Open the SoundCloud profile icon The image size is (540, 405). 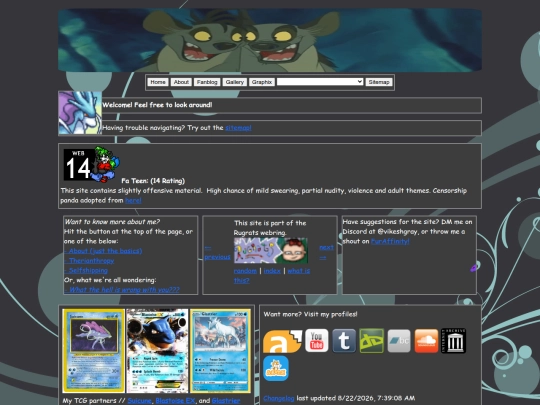(x=426, y=341)
